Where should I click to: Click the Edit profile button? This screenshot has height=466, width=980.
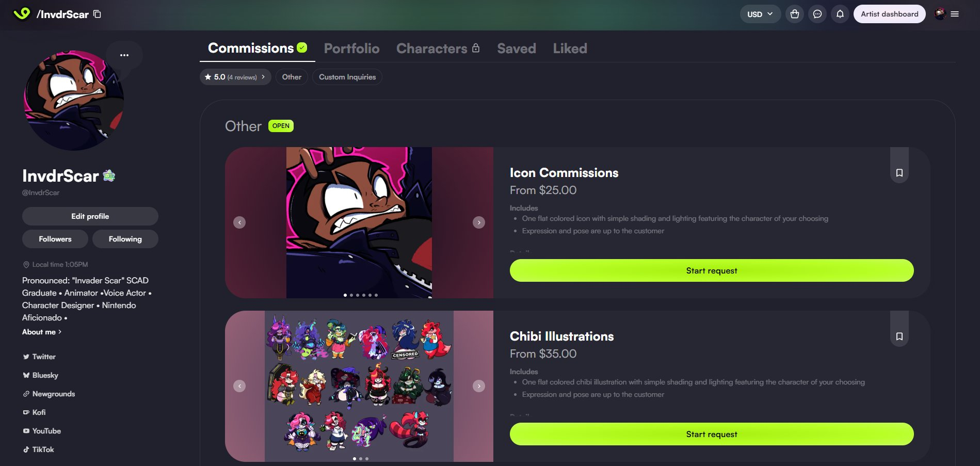90,216
